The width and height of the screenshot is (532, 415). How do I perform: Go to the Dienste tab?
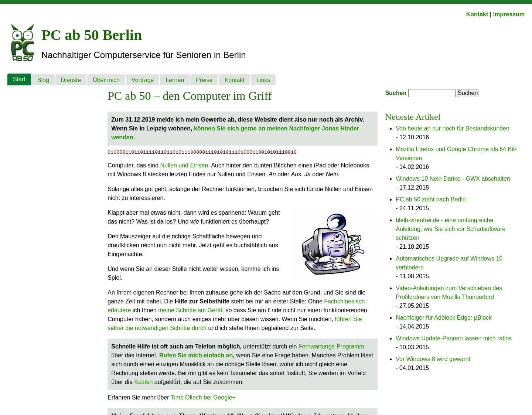coord(71,80)
